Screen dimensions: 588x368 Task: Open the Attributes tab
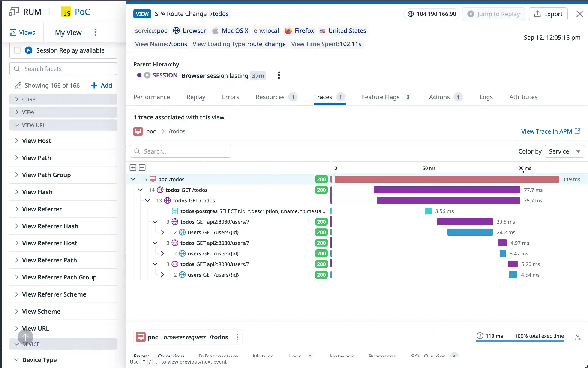click(x=523, y=97)
